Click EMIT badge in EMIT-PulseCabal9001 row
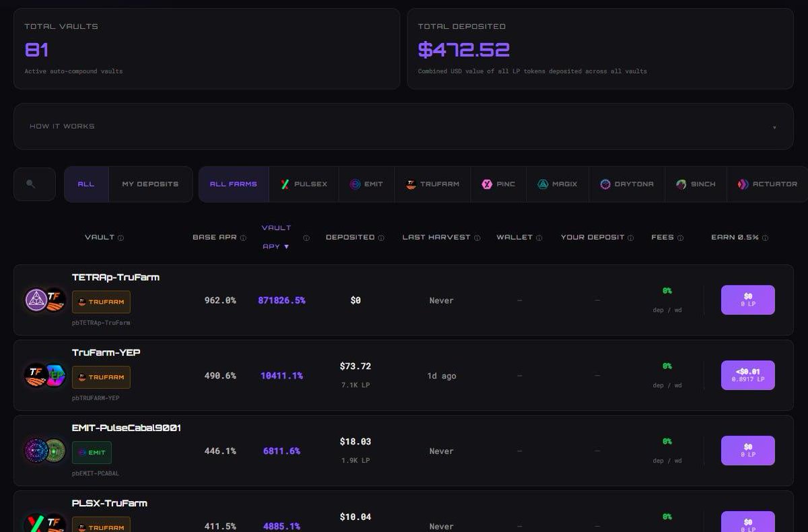Image resolution: width=808 pixels, height=532 pixels. pos(92,453)
